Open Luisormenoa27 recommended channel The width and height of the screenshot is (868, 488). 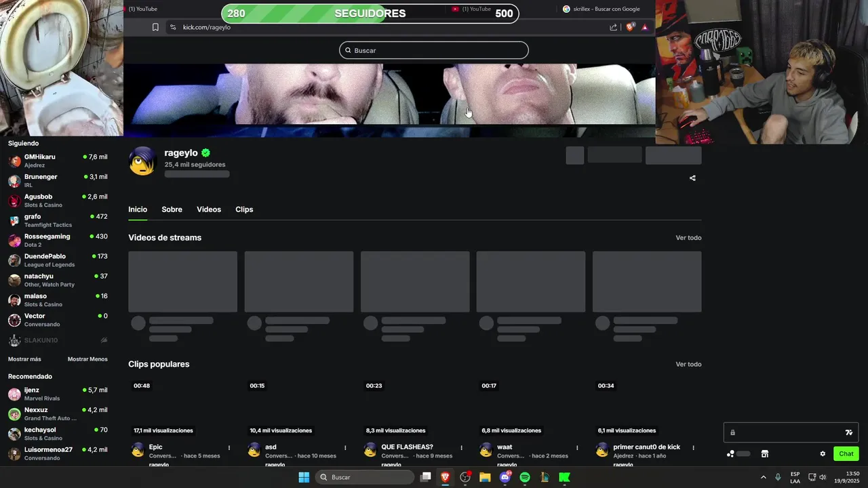pos(58,453)
